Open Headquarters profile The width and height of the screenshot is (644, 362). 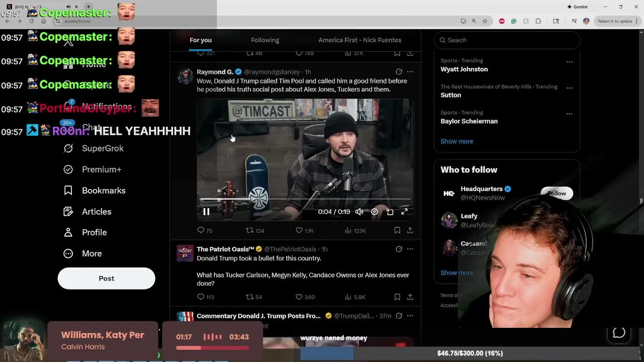pyautogui.click(x=481, y=189)
